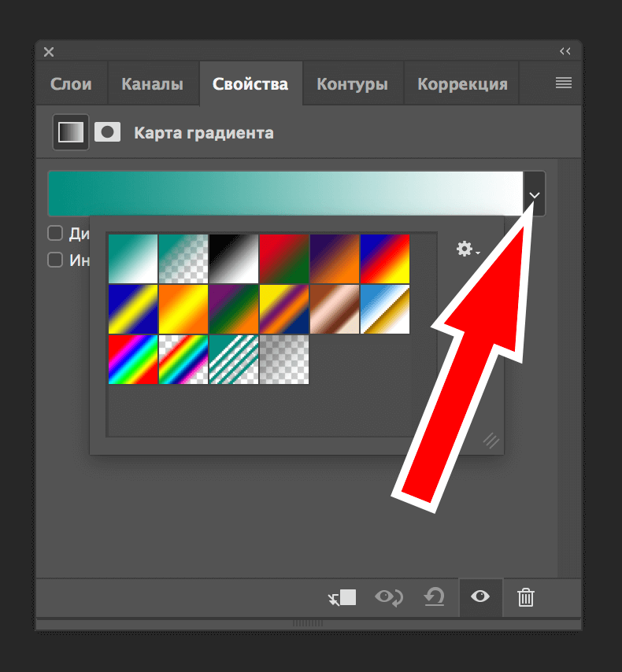Toggle the gradient picker dropdown arrow

[x=534, y=194]
